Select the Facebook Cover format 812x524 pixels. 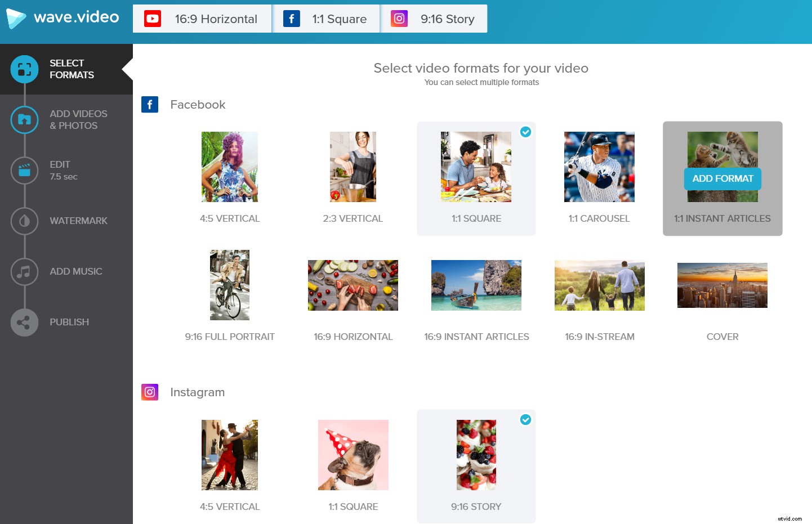[722, 285]
